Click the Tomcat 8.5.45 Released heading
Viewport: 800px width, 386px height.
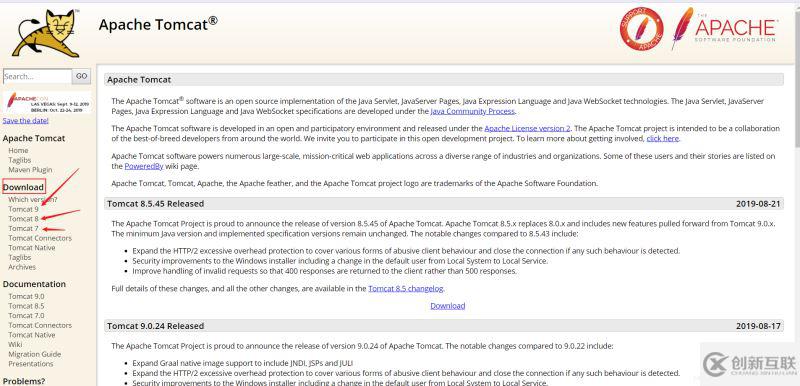click(x=156, y=204)
